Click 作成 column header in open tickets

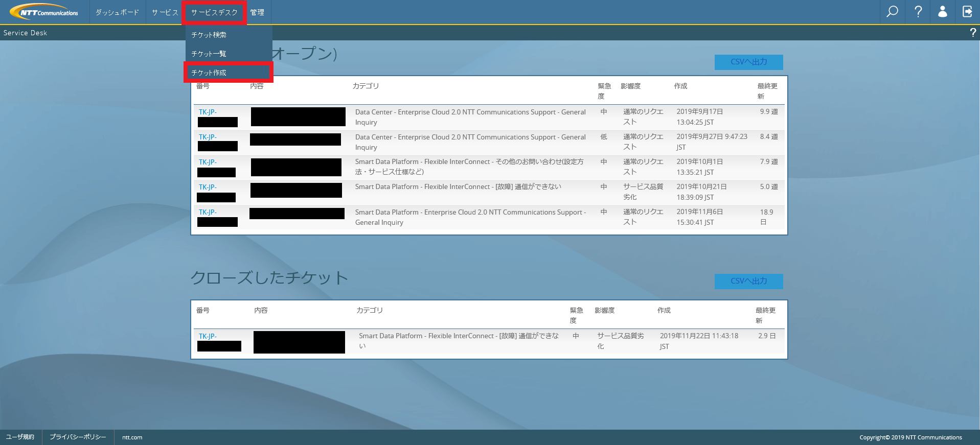coord(680,86)
